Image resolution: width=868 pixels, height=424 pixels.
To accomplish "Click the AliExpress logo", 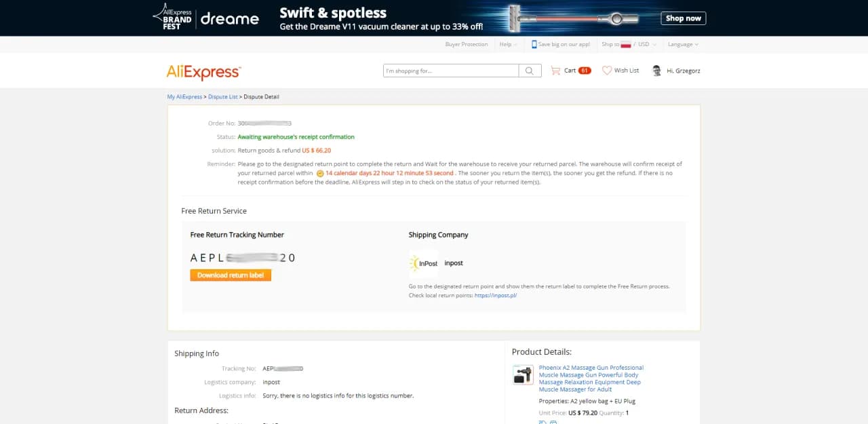I will coord(203,72).
